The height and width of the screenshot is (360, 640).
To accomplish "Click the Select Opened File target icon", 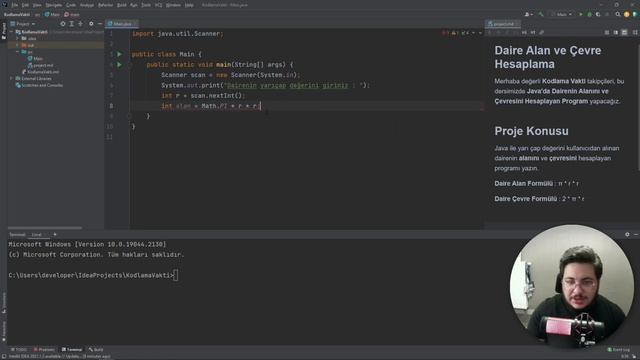I will (62, 24).
